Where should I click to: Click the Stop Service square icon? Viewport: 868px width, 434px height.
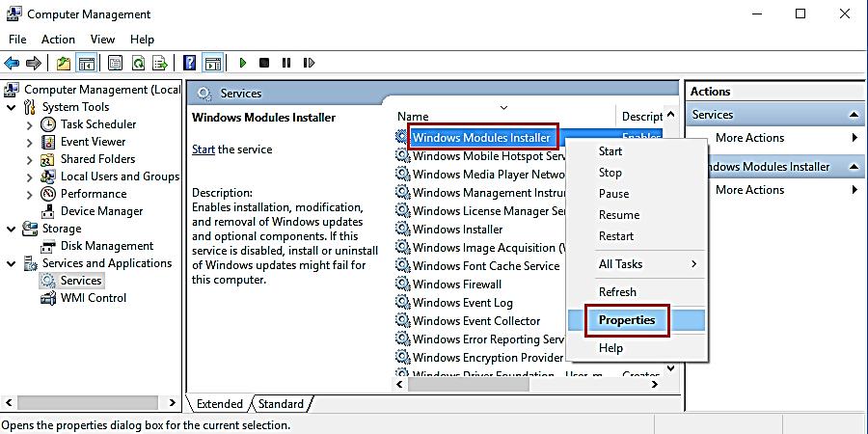click(x=264, y=63)
